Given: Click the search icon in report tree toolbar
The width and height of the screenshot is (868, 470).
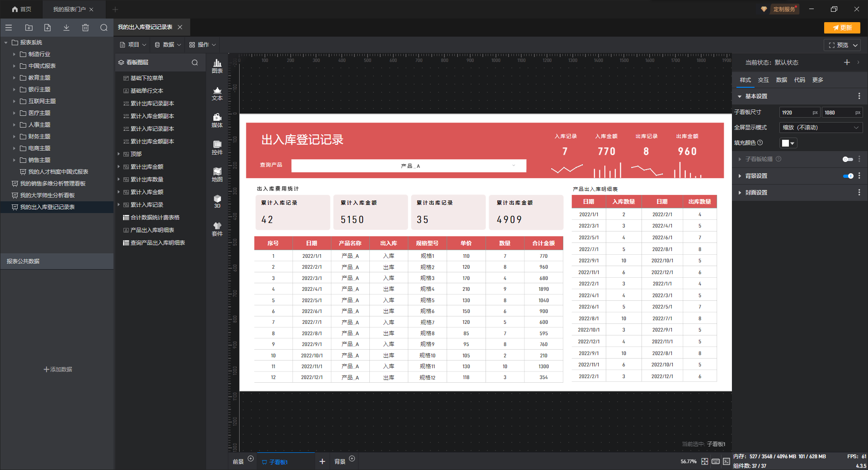Looking at the screenshot, I should pos(104,28).
